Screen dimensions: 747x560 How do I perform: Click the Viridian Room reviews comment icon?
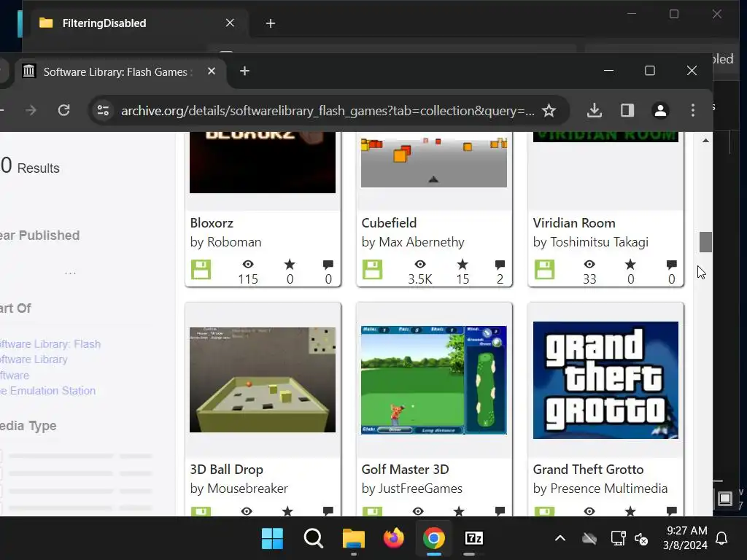[x=672, y=265]
